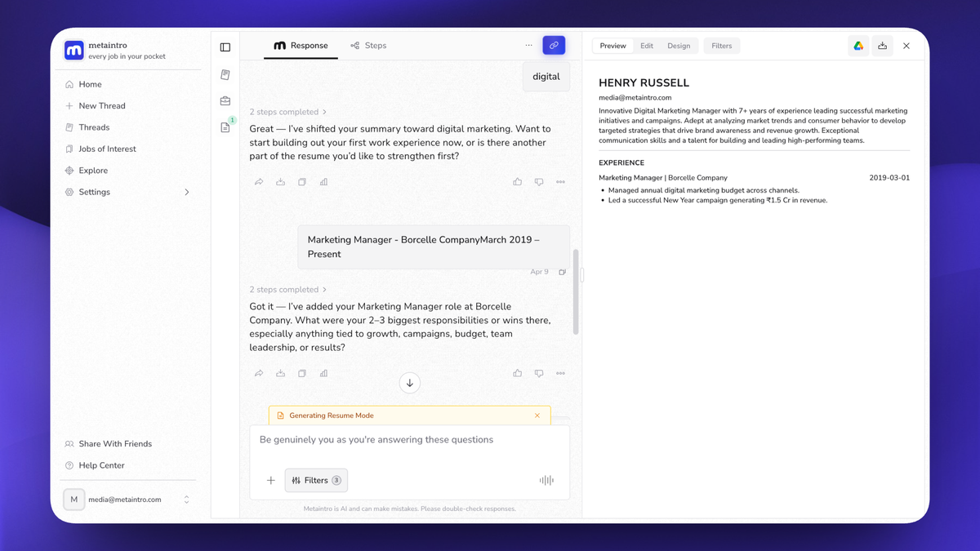Open the Design tab
This screenshot has height=551, width=980.
pyautogui.click(x=679, y=46)
